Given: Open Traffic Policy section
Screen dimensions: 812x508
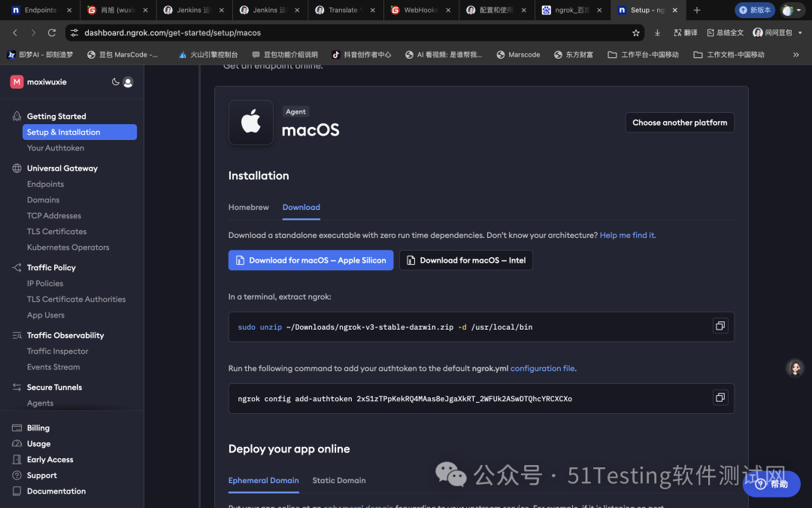Looking at the screenshot, I should (x=51, y=267).
